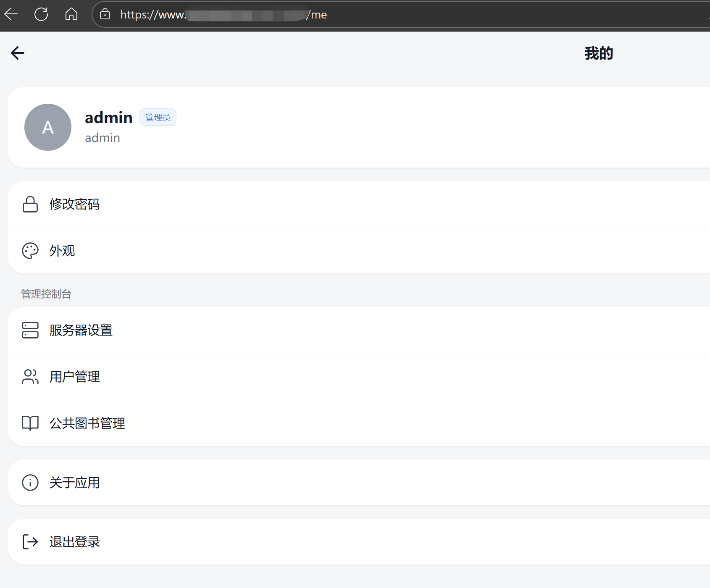The height and width of the screenshot is (588, 710).
Task: Click the admin avatar circle
Action: coord(48,127)
